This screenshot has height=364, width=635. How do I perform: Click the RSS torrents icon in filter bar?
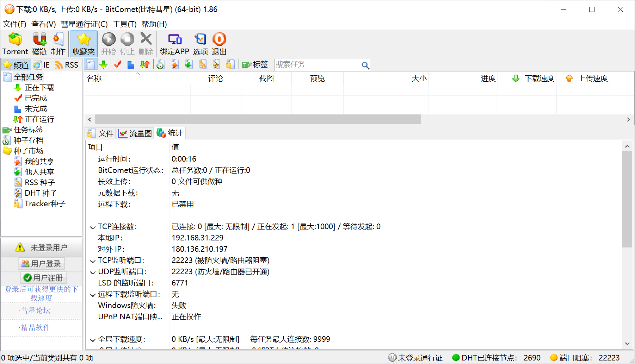click(x=203, y=64)
